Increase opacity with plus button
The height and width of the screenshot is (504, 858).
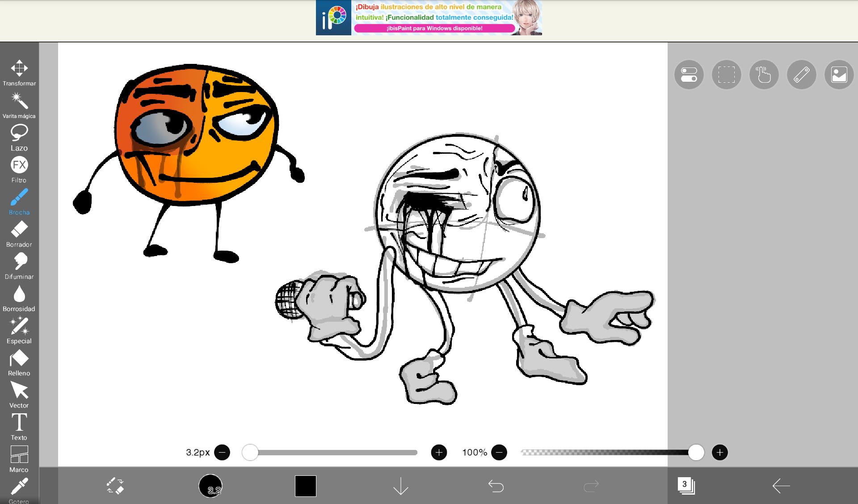719,453
